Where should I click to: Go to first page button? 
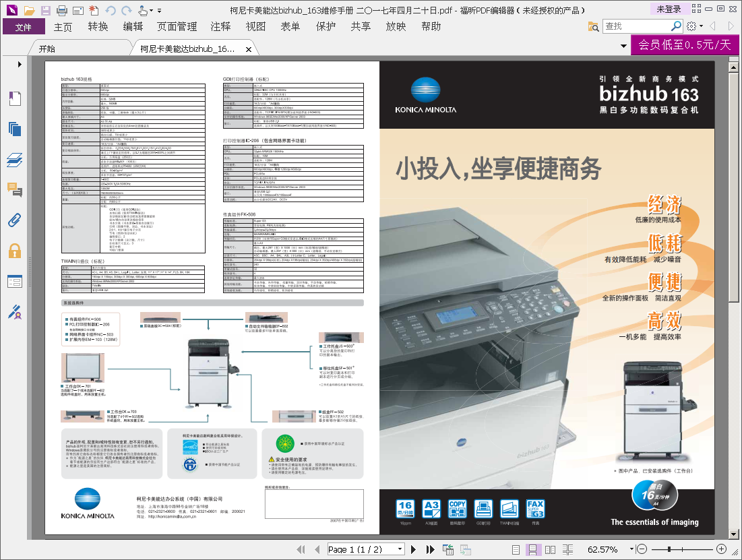(x=301, y=550)
